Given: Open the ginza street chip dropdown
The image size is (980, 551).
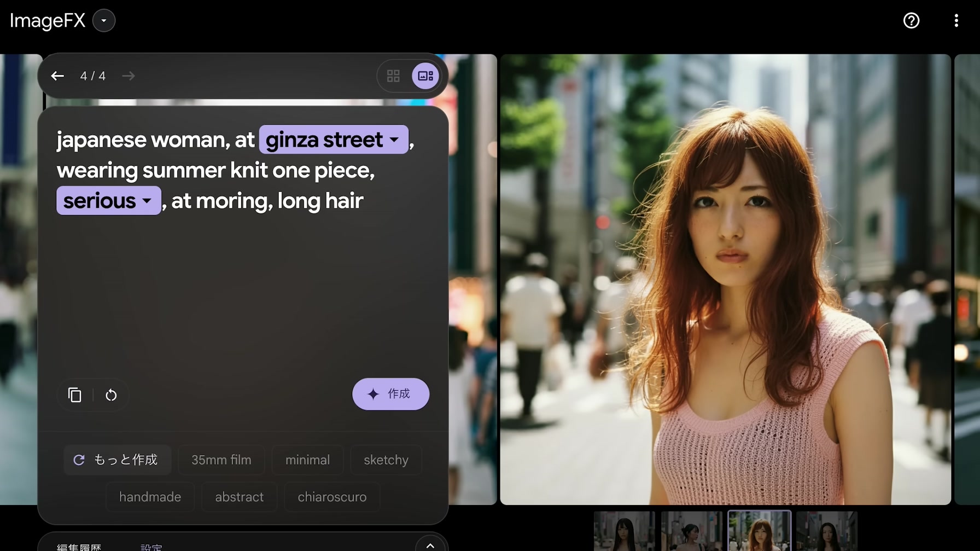Looking at the screenshot, I should coord(334,140).
